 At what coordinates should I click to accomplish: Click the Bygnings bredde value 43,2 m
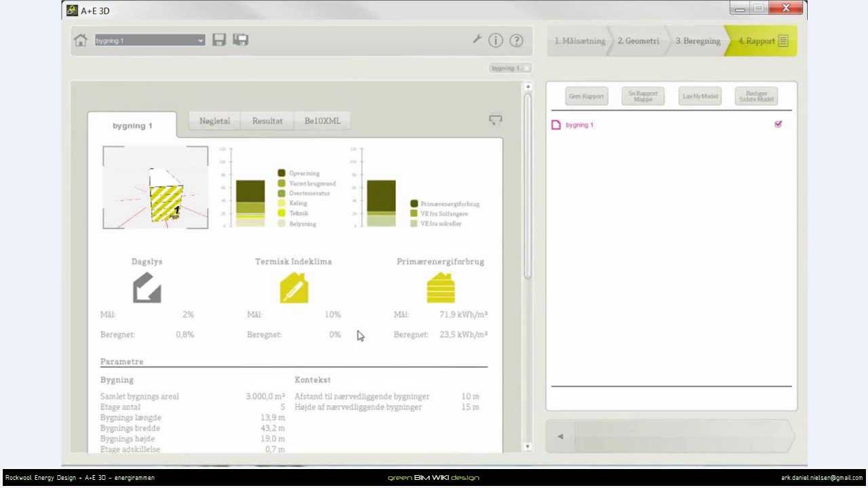click(273, 428)
